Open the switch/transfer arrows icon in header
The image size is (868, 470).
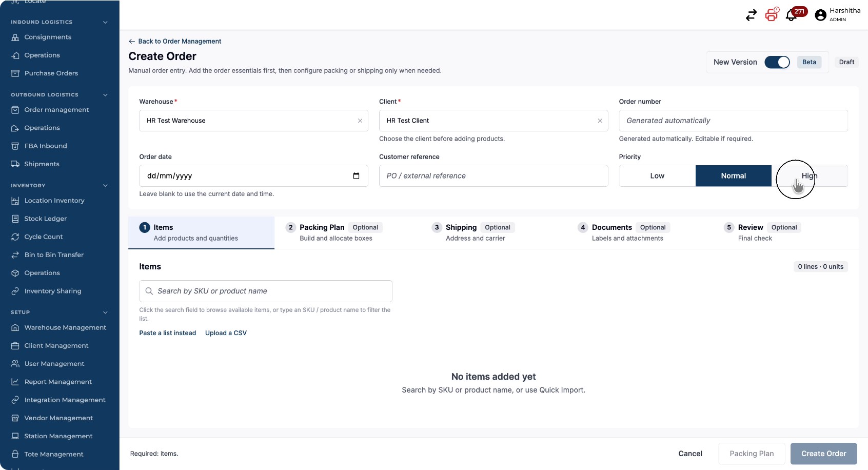[751, 15]
